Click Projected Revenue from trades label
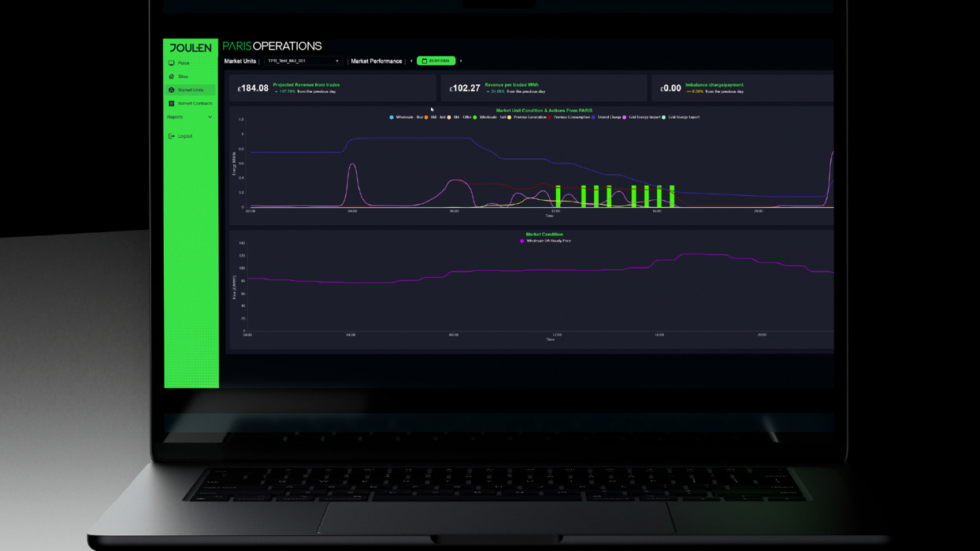Image resolution: width=980 pixels, height=551 pixels. click(x=306, y=84)
